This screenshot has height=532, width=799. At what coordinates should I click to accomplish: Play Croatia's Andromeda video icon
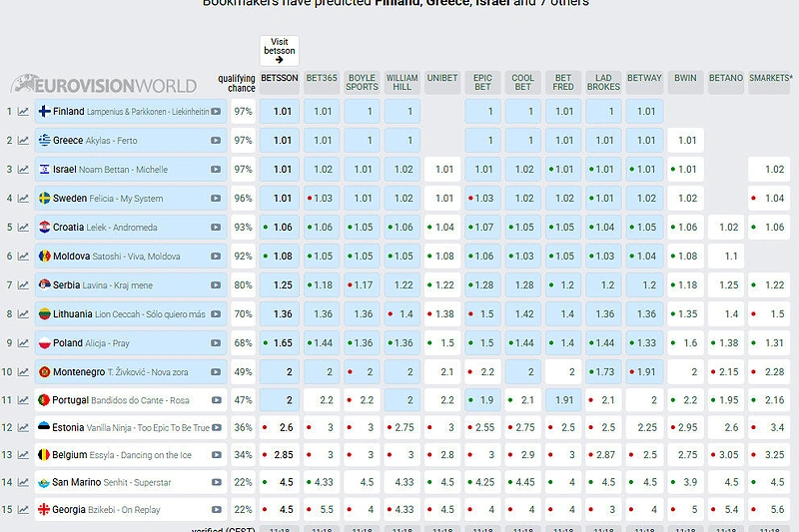(216, 228)
